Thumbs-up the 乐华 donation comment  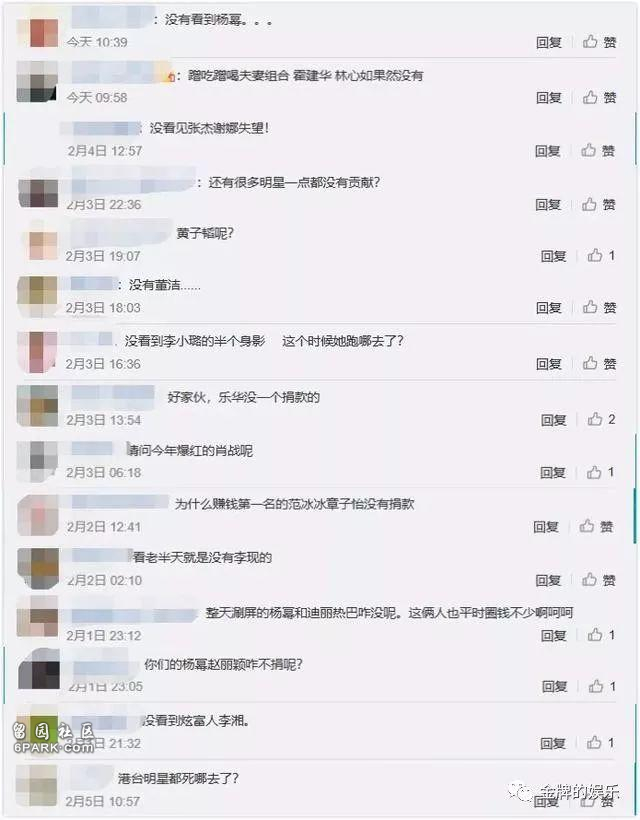pyautogui.click(x=601, y=419)
